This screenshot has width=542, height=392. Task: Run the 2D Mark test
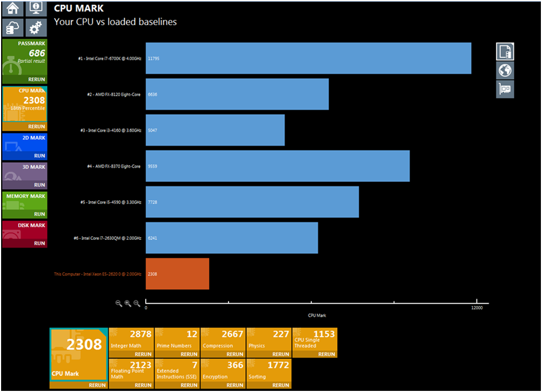24,156
